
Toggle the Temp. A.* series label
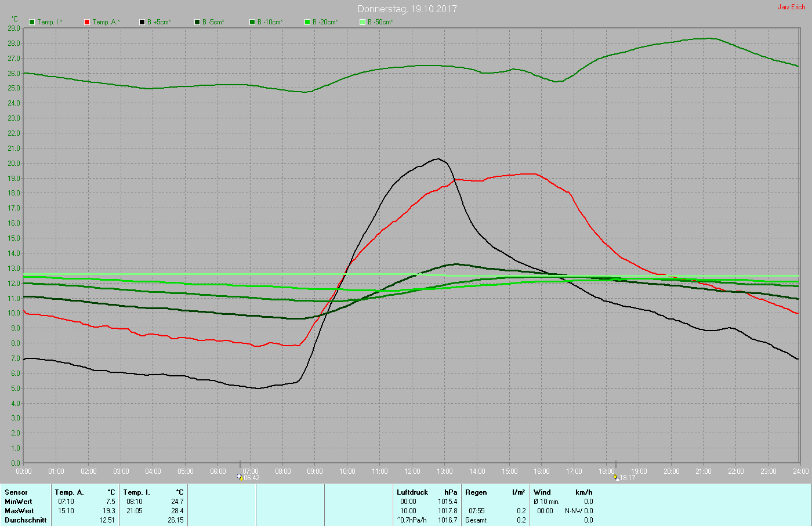tap(106, 22)
